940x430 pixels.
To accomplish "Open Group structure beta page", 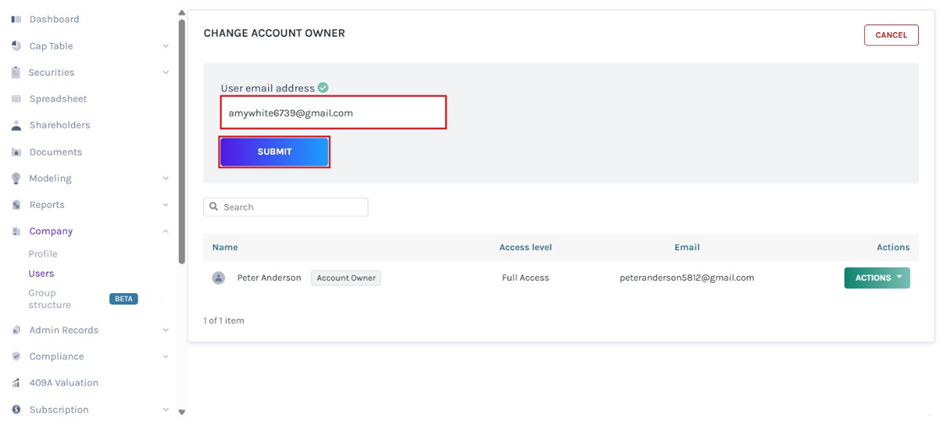I will [x=50, y=299].
